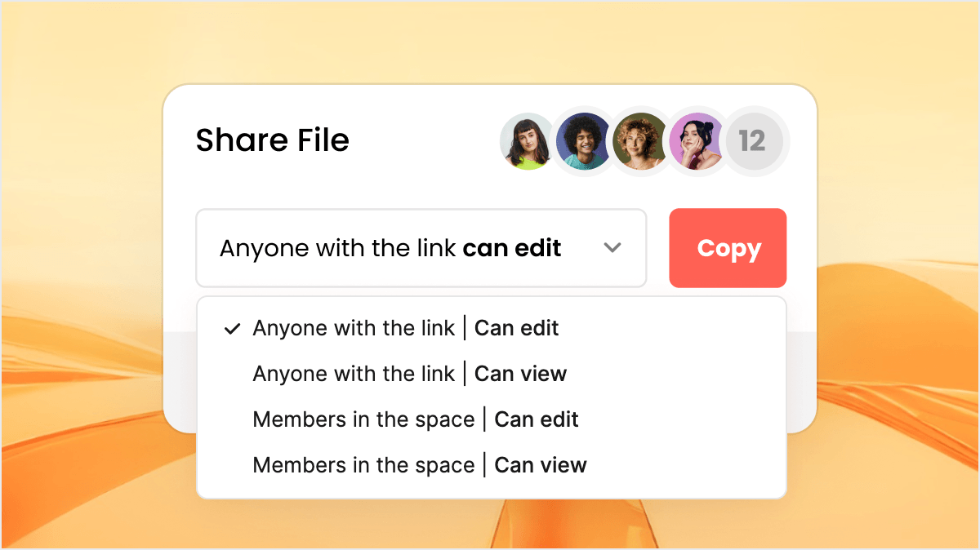Click the avatar with curly hair and teal background
980x550 pixels.
coord(584,141)
